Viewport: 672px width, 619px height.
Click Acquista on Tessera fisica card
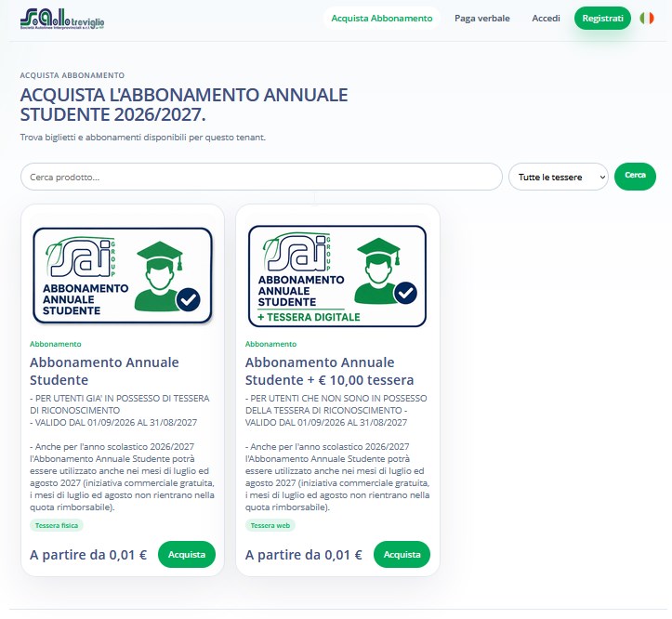pyautogui.click(x=187, y=554)
